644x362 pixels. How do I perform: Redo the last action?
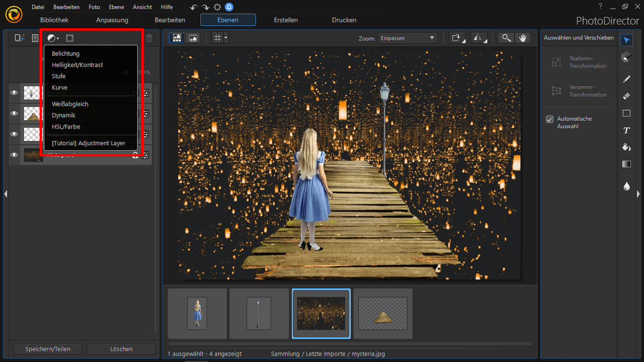pos(205,7)
